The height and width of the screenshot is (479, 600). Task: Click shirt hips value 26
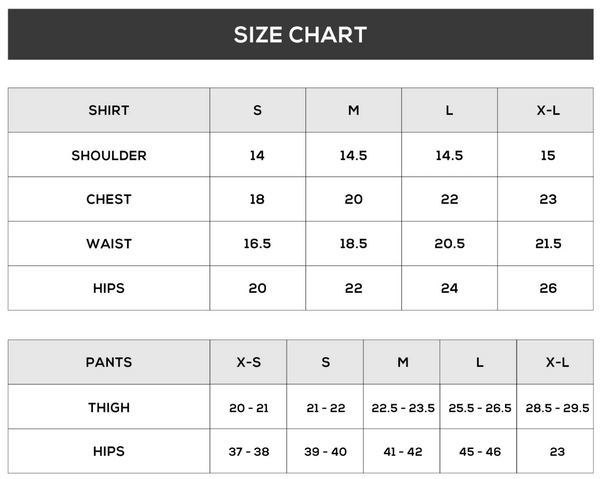[x=548, y=288]
